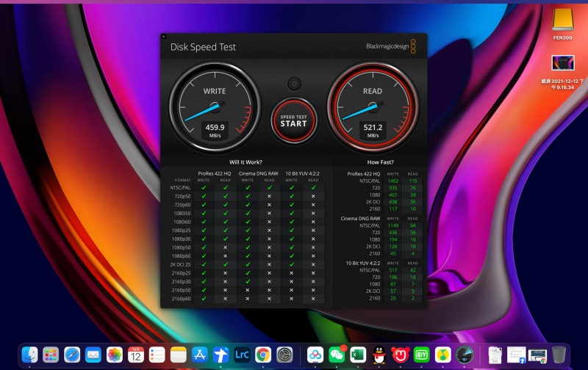Open Calendar from the dock
This screenshot has width=588, height=370.
pyautogui.click(x=136, y=355)
